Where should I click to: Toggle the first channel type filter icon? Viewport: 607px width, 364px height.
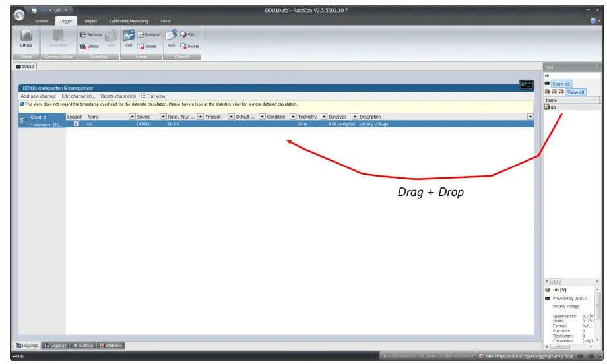pos(547,92)
